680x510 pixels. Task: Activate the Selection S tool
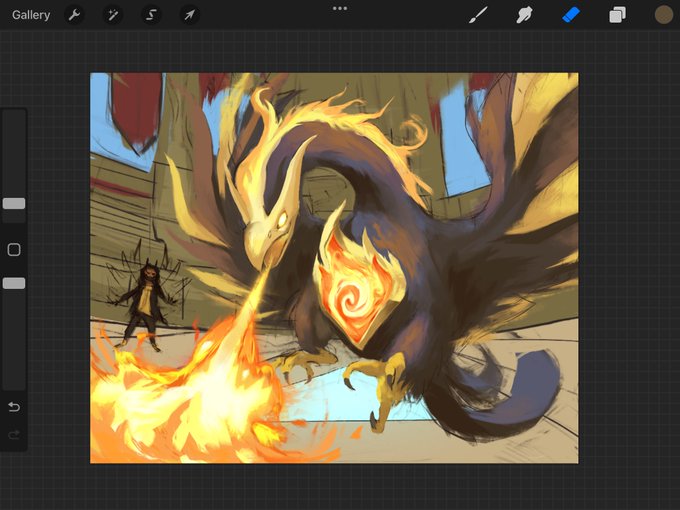[x=151, y=15]
